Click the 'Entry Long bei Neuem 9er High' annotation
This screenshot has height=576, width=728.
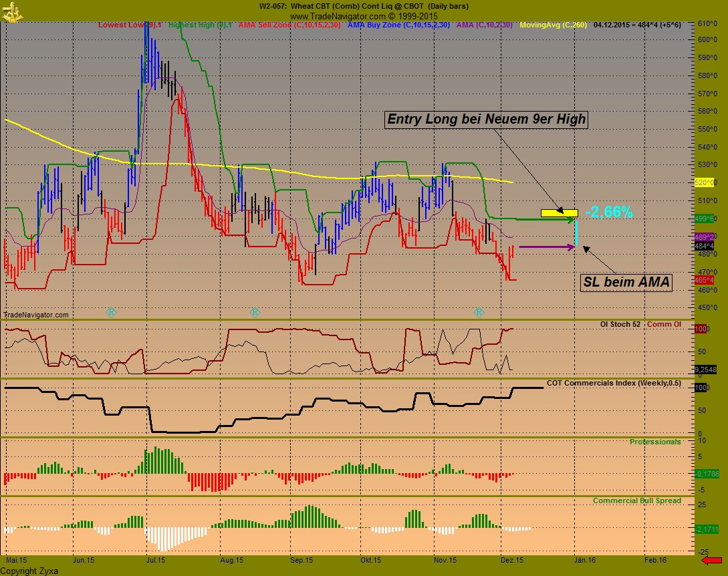(487, 120)
